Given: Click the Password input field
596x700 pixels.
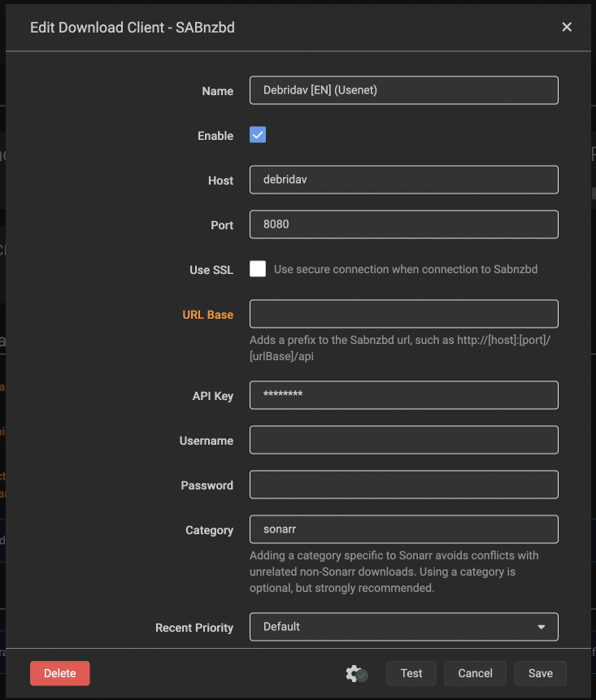Looking at the screenshot, I should pos(403,485).
